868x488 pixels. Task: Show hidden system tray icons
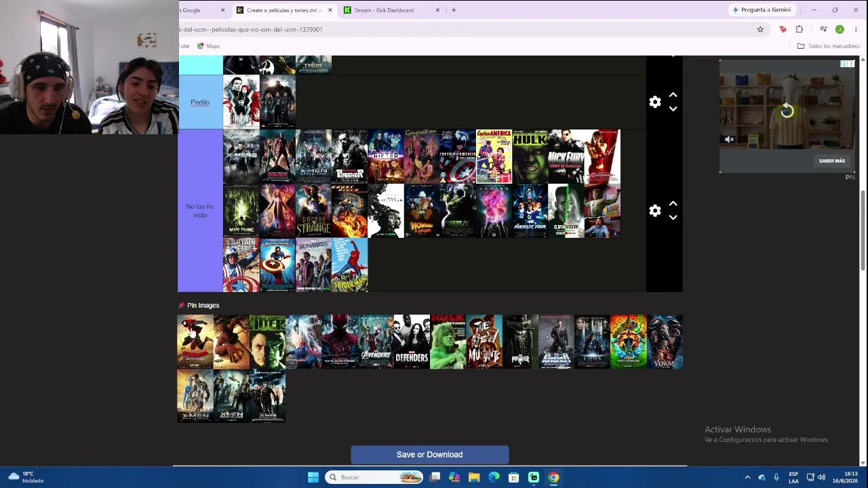(747, 477)
